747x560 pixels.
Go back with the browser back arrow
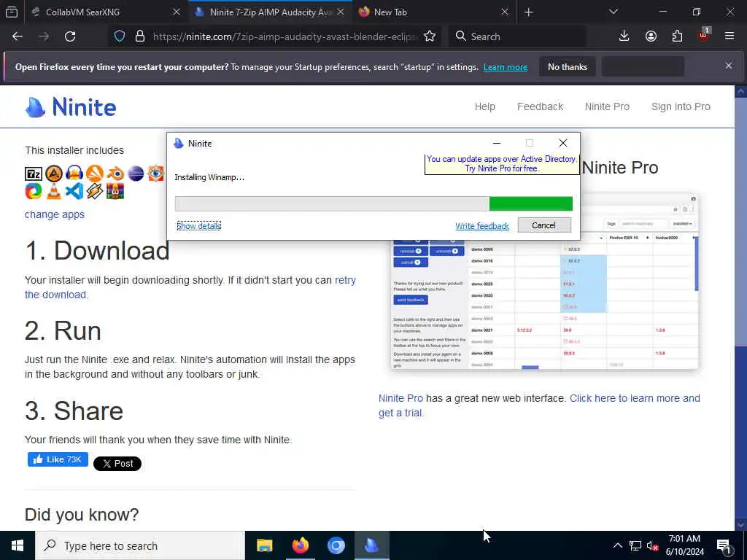pyautogui.click(x=18, y=36)
